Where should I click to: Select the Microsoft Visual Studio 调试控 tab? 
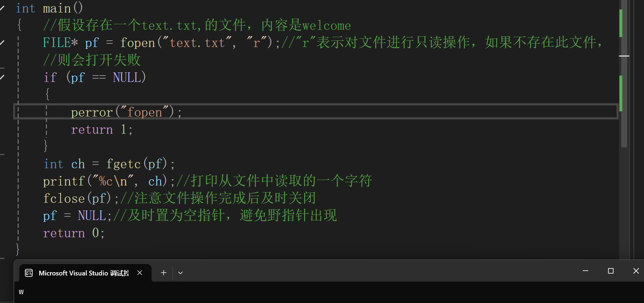84,273
